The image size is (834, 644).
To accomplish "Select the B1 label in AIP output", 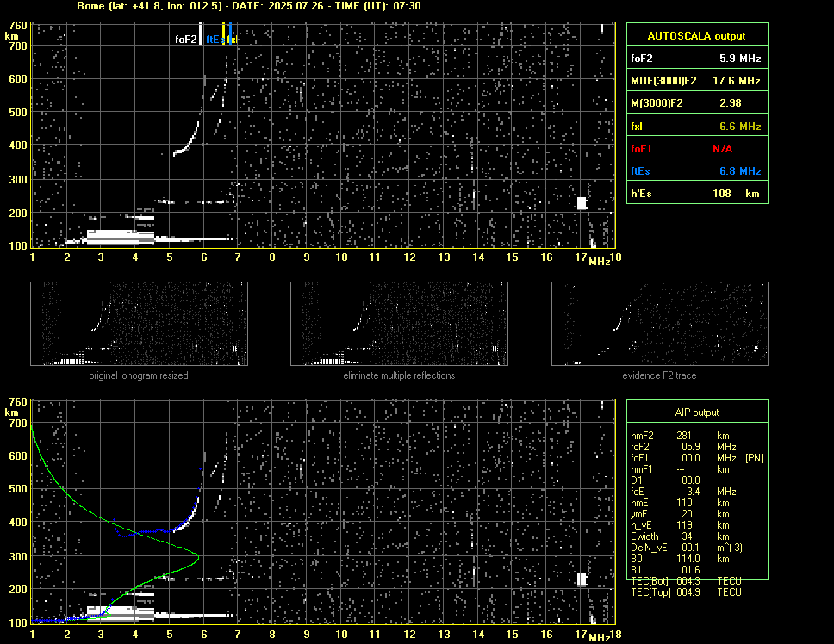I will coord(636,570).
